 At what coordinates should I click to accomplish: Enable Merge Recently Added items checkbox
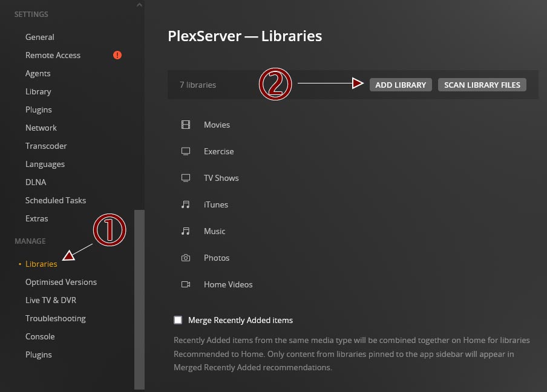[x=178, y=320]
